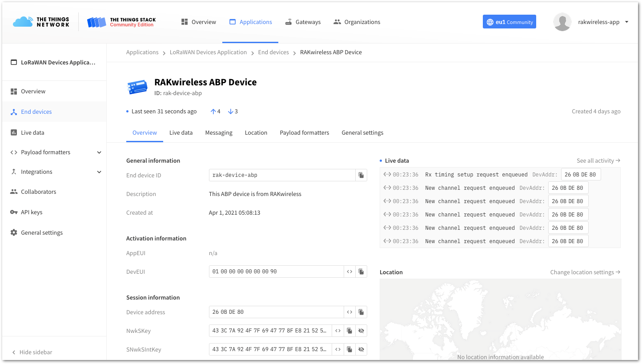Screen dimensions: 642x364
Task: Click the uplink count arrow icon
Action: point(213,112)
